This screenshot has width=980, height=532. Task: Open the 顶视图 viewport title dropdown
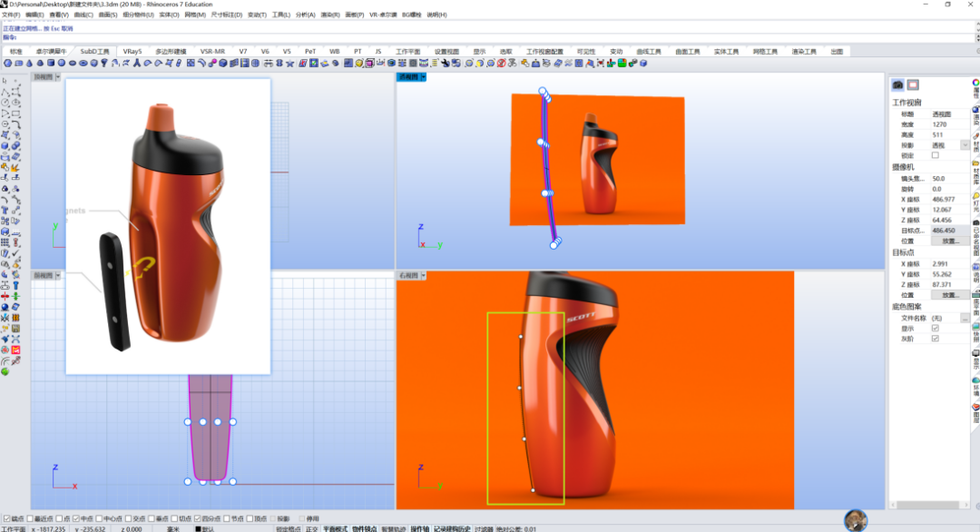pyautogui.click(x=58, y=77)
